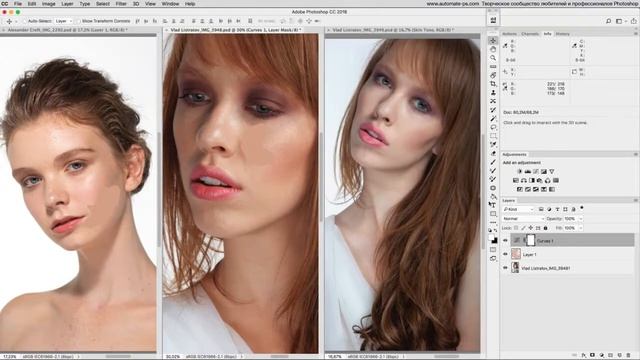
Task: Click the layer styles fx icon
Action: coord(584,356)
